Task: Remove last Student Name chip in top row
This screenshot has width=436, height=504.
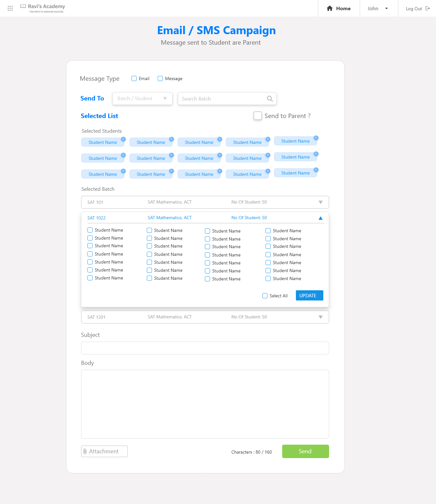Action: (316, 138)
